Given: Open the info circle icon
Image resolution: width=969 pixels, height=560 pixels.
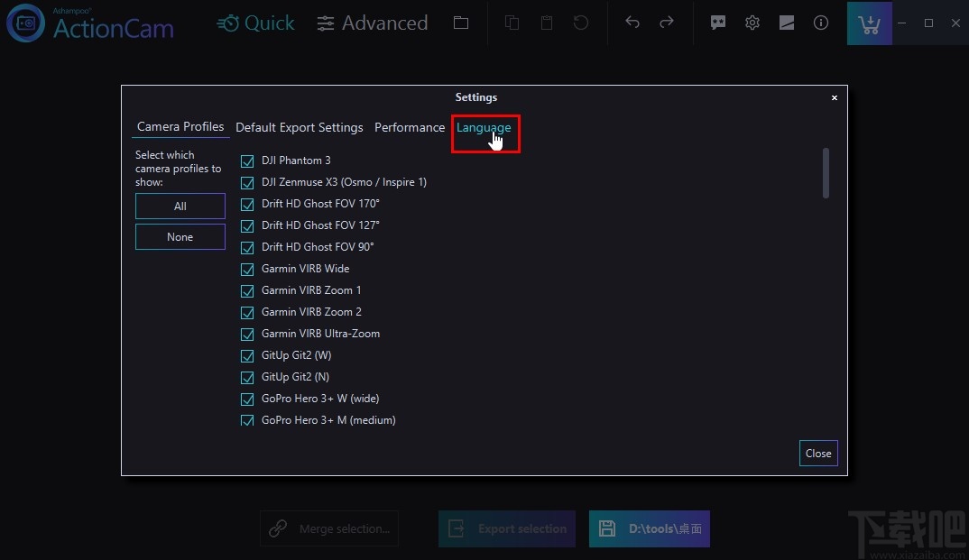Looking at the screenshot, I should point(821,23).
